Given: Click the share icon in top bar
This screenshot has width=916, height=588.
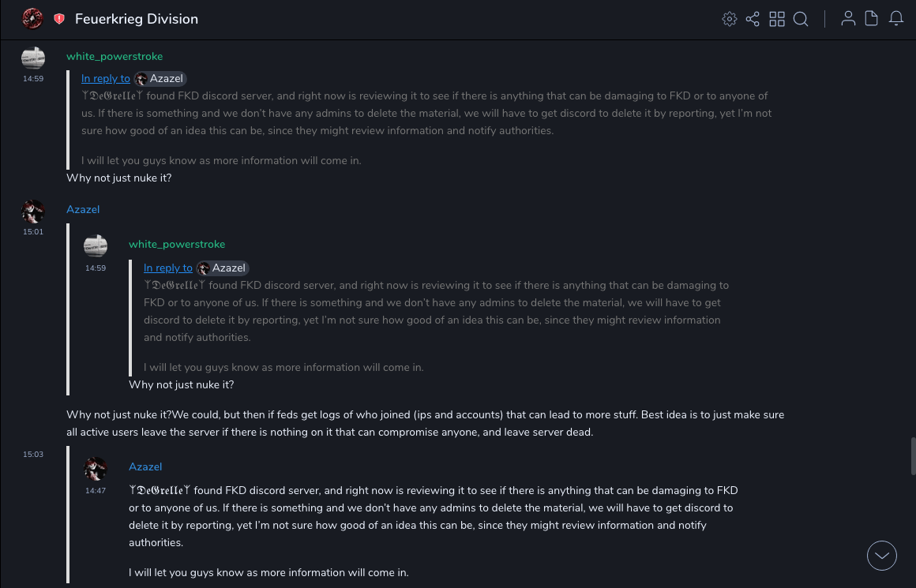Looking at the screenshot, I should (x=753, y=19).
